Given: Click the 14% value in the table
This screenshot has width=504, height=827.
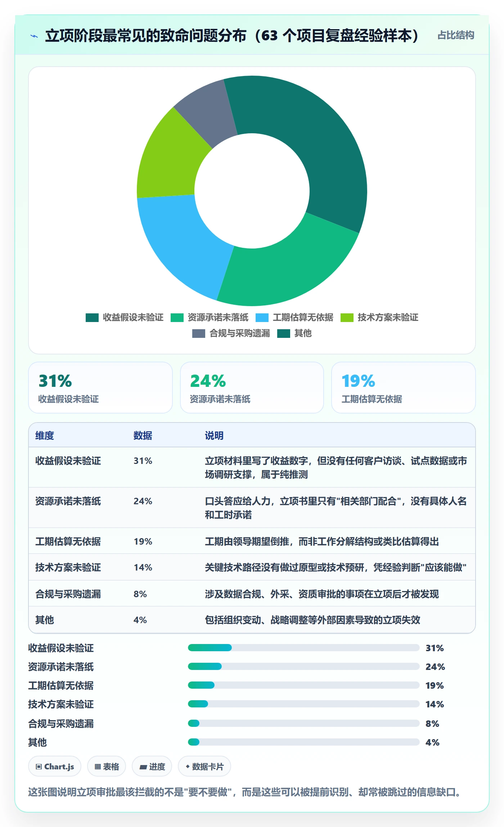Looking at the screenshot, I should (143, 567).
